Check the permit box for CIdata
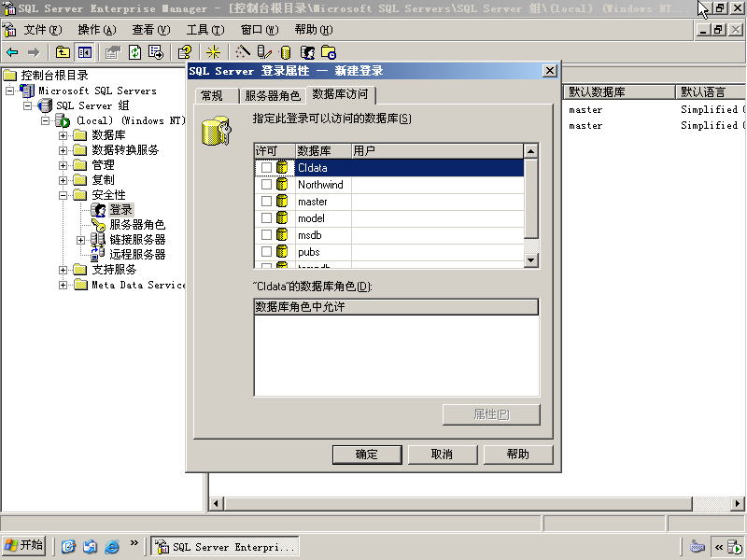The width and height of the screenshot is (747, 560). [x=266, y=168]
